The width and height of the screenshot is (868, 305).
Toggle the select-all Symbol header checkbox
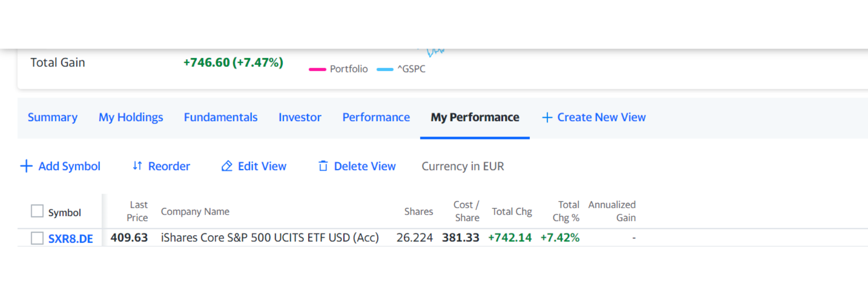pyautogui.click(x=37, y=211)
